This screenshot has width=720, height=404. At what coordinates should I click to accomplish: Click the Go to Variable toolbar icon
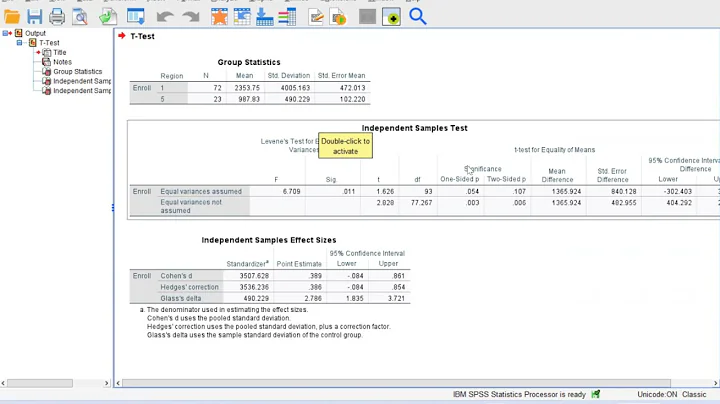(x=264, y=17)
